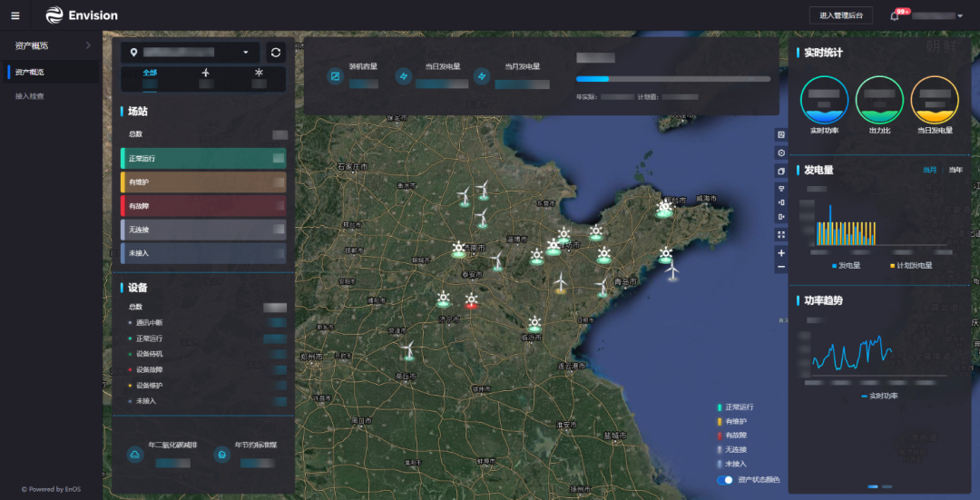980x500 pixels.
Task: Filter by solar asset type tab
Action: 259,73
